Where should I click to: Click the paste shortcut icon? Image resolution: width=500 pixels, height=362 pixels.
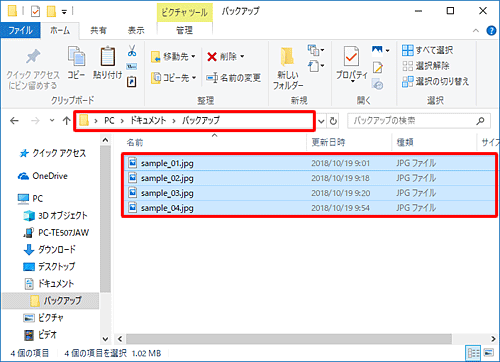tap(132, 81)
